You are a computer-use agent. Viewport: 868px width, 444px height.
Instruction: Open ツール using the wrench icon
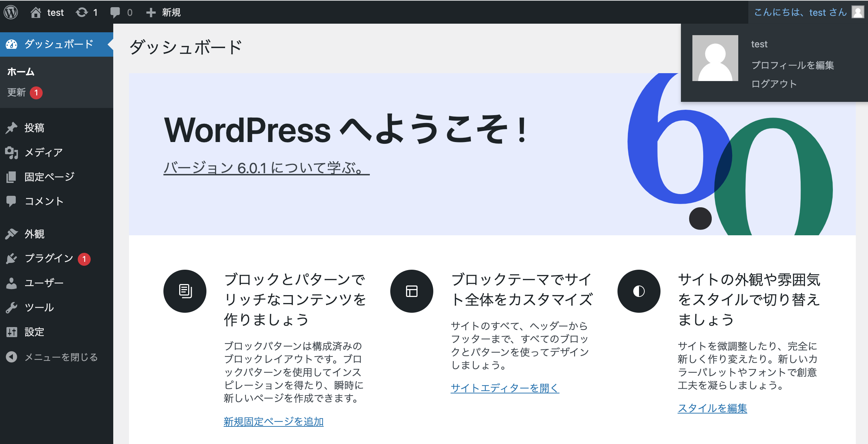tap(12, 307)
